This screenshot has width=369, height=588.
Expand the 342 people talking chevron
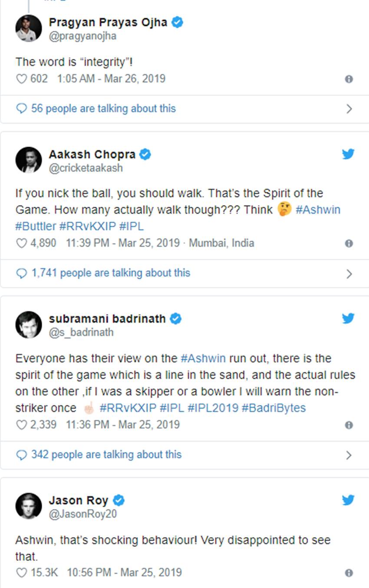point(349,455)
